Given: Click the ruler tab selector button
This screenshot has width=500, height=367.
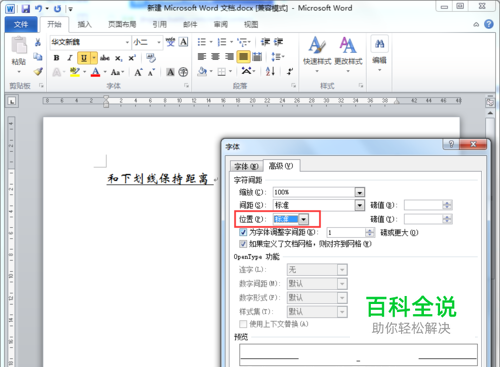Looking at the screenshot, I should [x=12, y=101].
